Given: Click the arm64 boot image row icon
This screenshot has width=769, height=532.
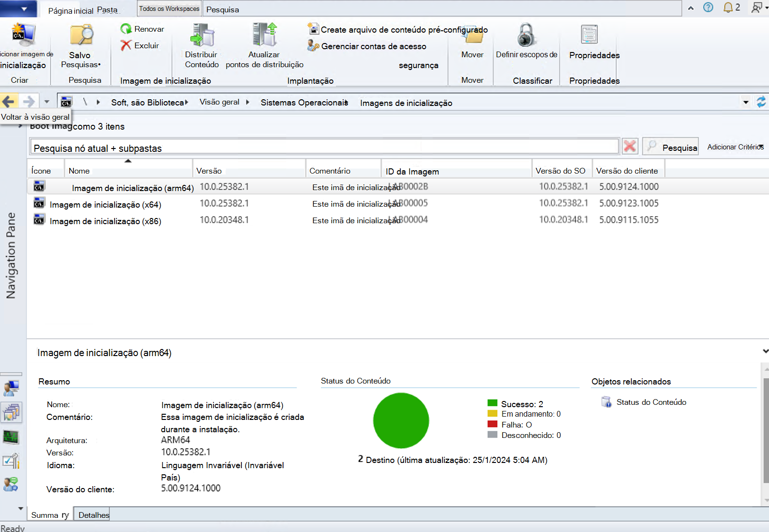Looking at the screenshot, I should (x=39, y=187).
